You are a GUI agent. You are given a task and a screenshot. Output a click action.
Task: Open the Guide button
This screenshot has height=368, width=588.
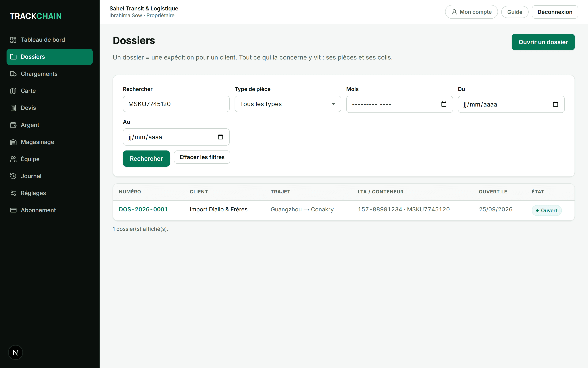click(x=515, y=12)
